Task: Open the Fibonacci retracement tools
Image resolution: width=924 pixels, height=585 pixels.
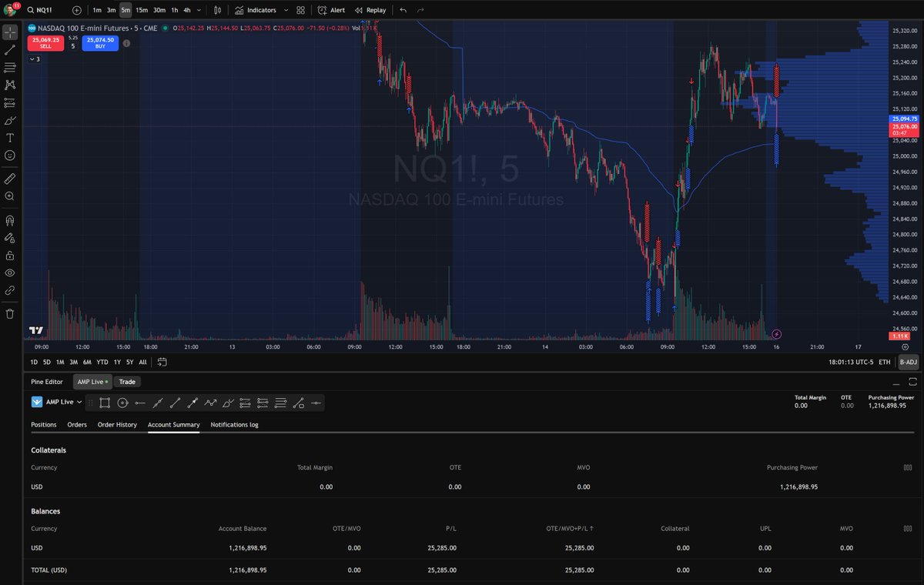Action: pyautogui.click(x=10, y=67)
